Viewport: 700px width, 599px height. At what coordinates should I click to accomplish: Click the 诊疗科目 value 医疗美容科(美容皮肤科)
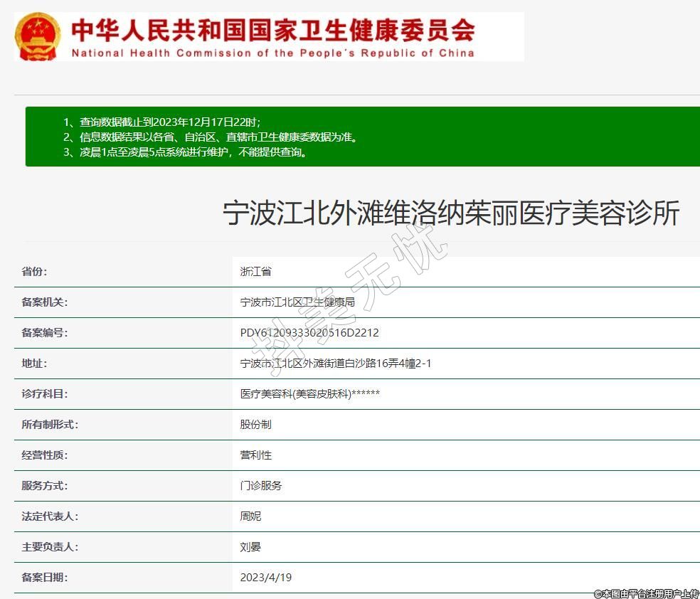(309, 394)
